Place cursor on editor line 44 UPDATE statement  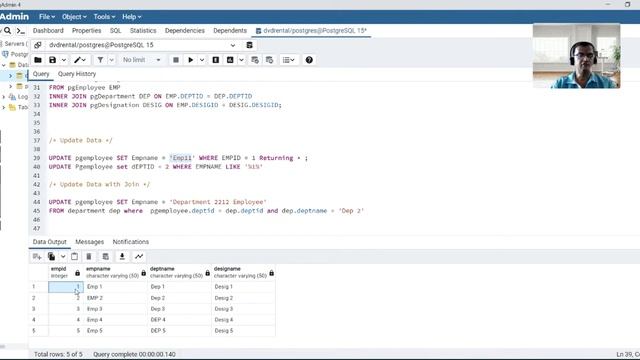click(157, 202)
